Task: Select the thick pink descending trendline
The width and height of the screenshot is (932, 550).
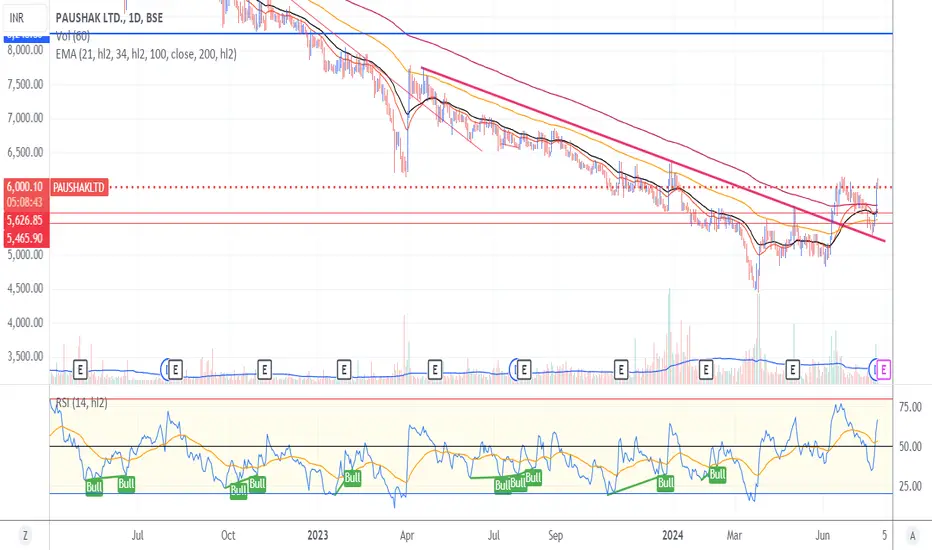Action: point(654,156)
